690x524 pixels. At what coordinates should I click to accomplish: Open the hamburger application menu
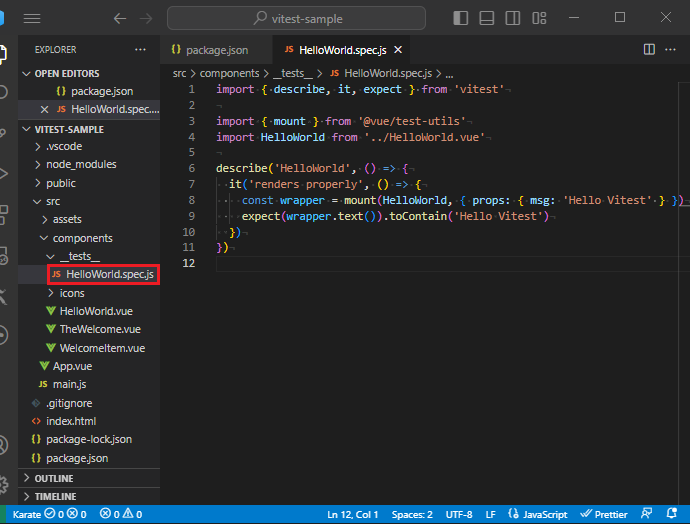[32, 18]
